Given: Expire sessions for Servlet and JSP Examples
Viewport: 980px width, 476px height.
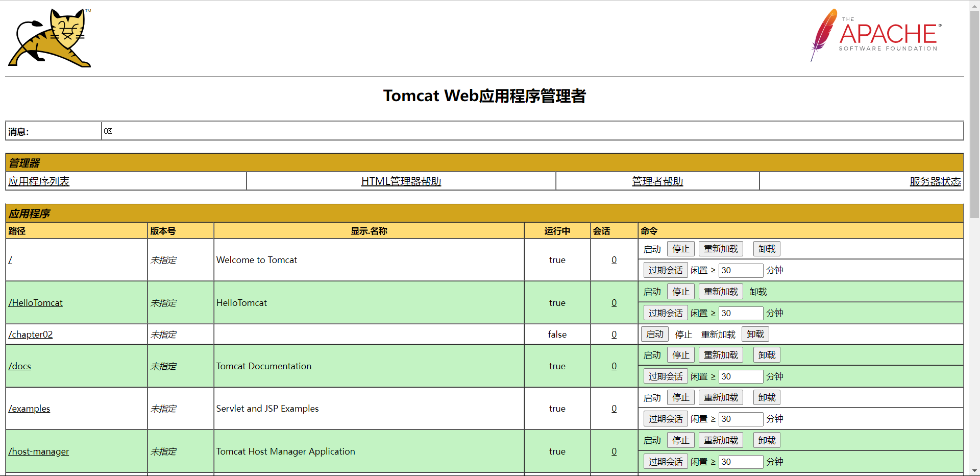Looking at the screenshot, I should 666,419.
